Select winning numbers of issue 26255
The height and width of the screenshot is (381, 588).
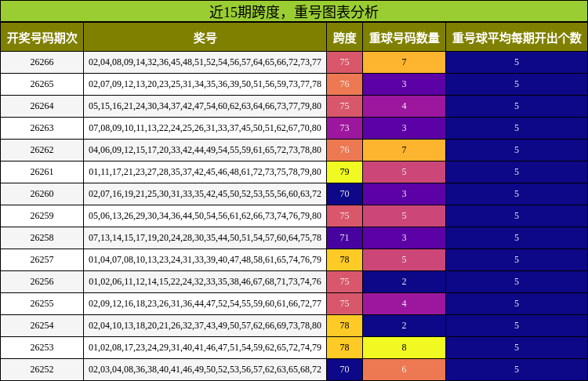(x=205, y=303)
